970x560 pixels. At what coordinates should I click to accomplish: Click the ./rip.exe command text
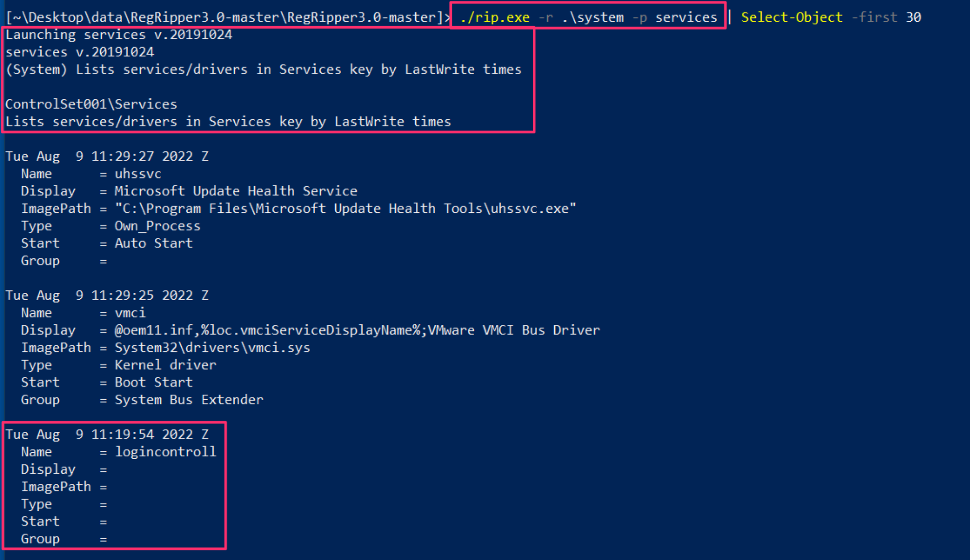click(494, 17)
